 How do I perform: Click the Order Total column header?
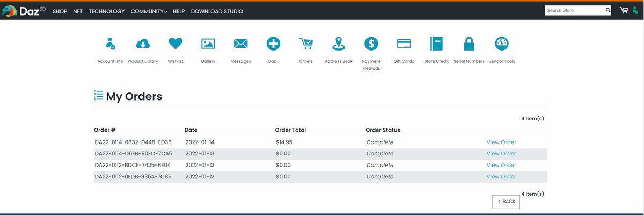coord(290,130)
